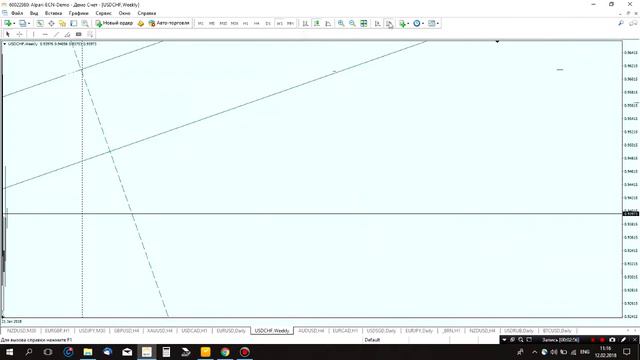The width and height of the screenshot is (640, 360).
Task: Open the Windows Start menu
Action: tap(9, 352)
